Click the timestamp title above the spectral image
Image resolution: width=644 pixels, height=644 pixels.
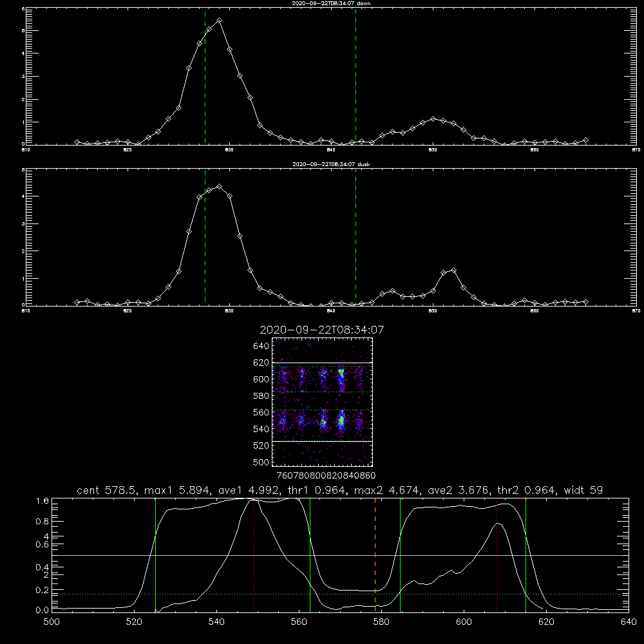[x=322, y=330]
